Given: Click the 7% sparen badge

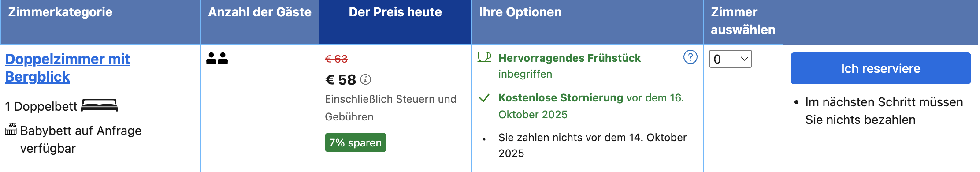Looking at the screenshot, I should (356, 142).
